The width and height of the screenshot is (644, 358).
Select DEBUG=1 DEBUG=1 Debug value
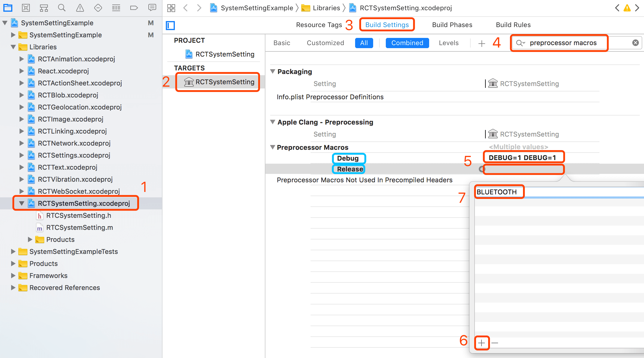pos(522,158)
